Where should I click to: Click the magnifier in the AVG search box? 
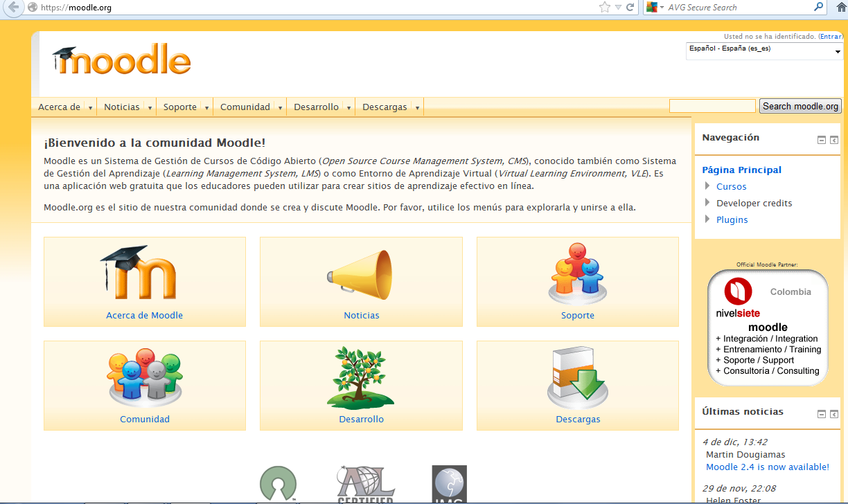pyautogui.click(x=819, y=8)
